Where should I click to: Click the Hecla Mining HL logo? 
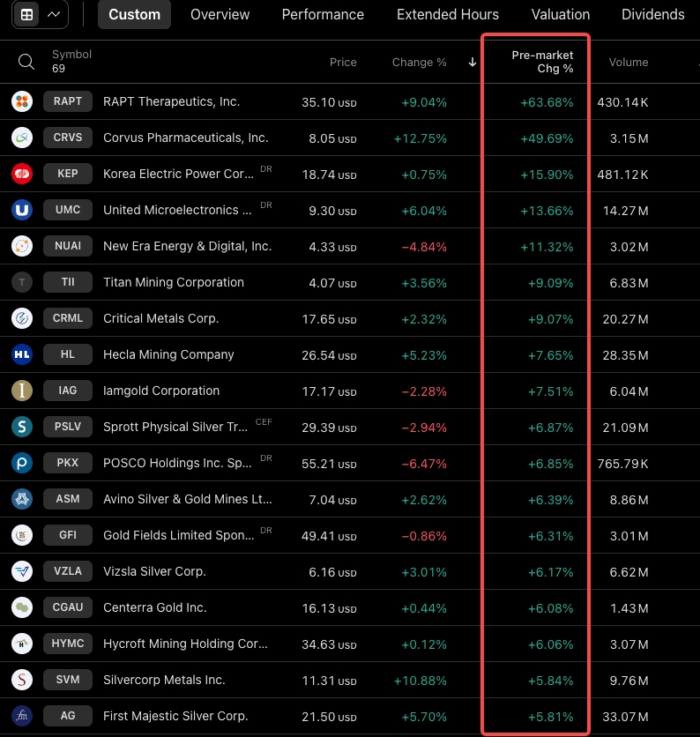pos(22,354)
